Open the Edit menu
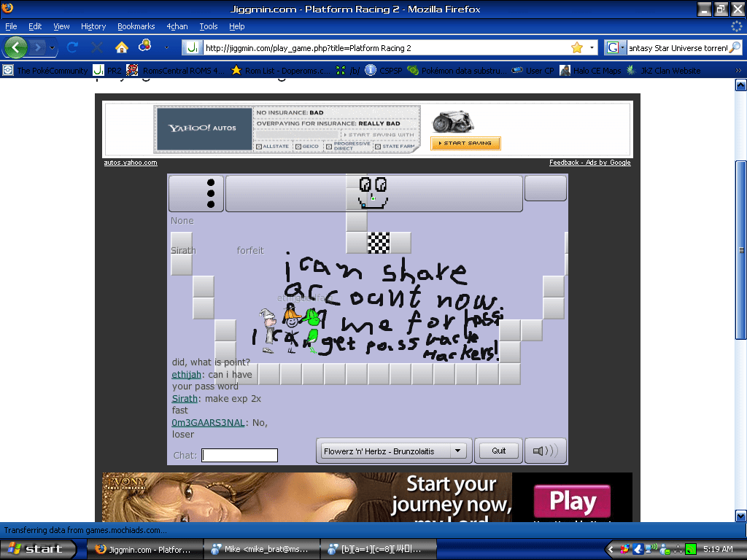Viewport: 747px width, 560px height. click(35, 26)
